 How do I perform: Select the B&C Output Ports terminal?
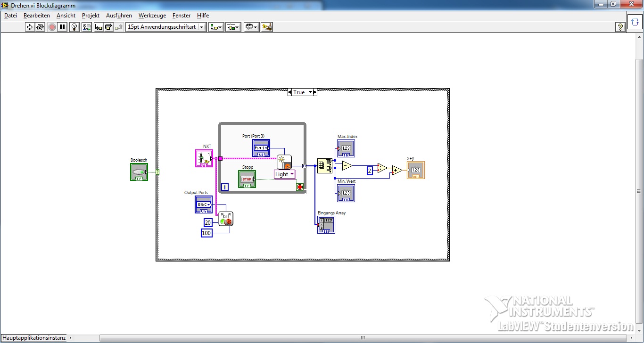click(x=204, y=204)
